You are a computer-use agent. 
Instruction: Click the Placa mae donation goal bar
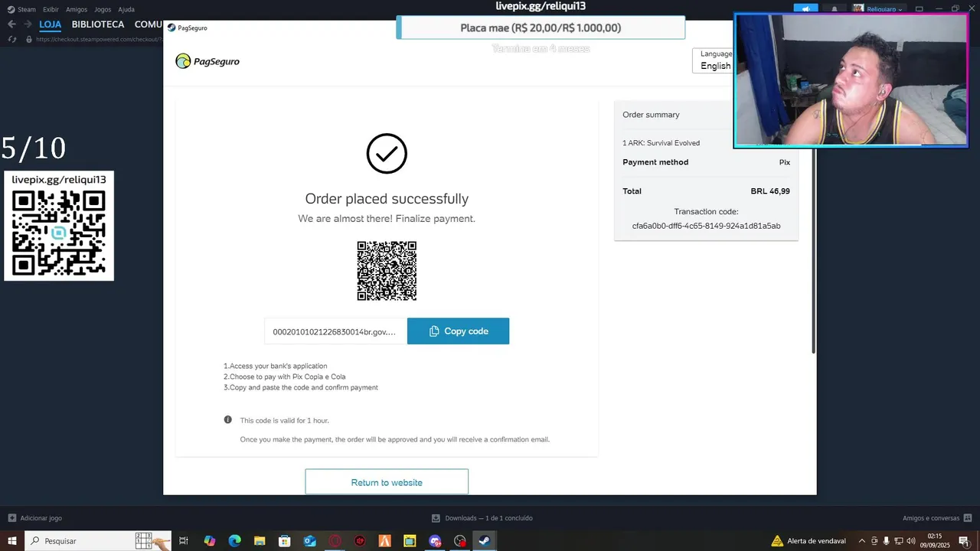(x=541, y=28)
